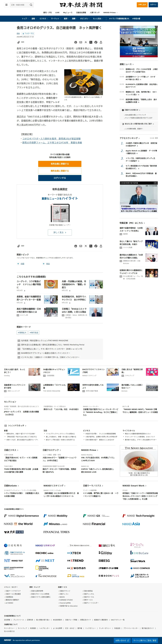Open the FINANCIAL TIMES logo link
Screen dimensions: 162x644
[57, 532]
